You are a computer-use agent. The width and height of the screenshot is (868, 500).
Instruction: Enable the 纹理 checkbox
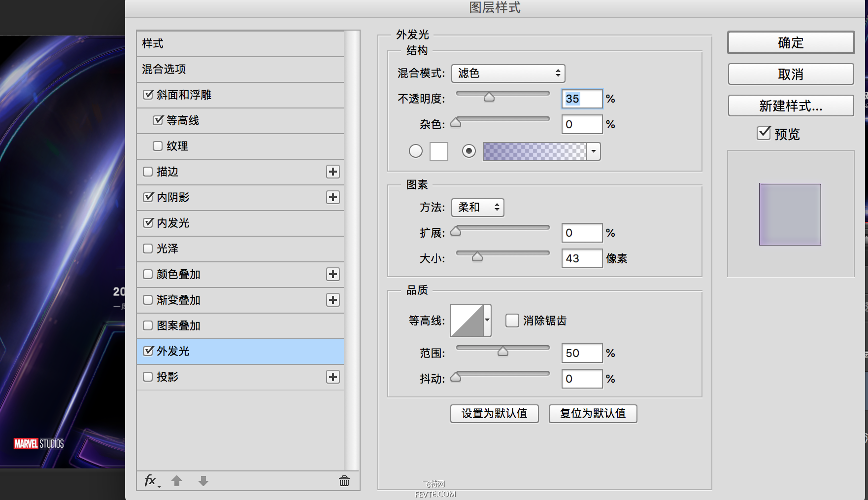click(158, 146)
